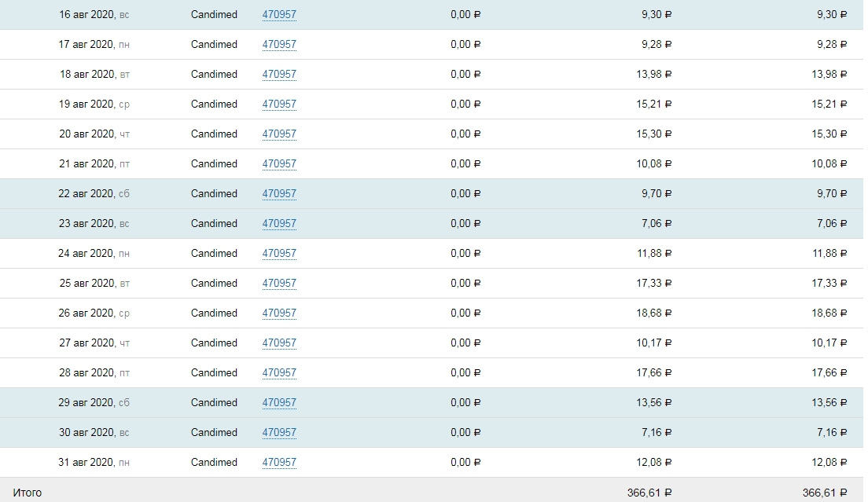Viewport: 868px width, 502px height.
Task: Follow 470957 link in 28 авг row
Action: pyautogui.click(x=279, y=373)
